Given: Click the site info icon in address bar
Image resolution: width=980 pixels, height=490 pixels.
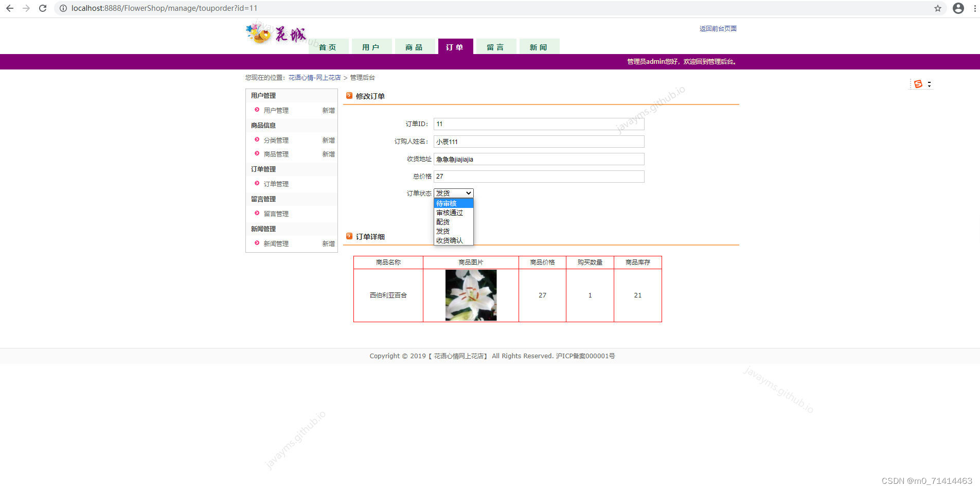Looking at the screenshot, I should tap(63, 8).
